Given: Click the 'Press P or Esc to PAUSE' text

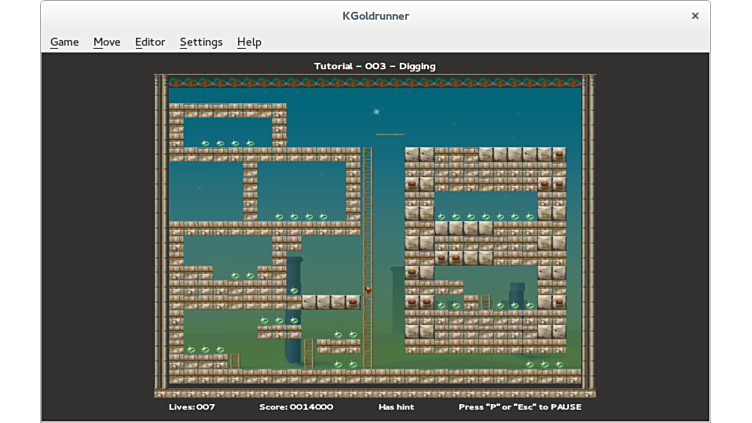Looking at the screenshot, I should click(x=519, y=407).
